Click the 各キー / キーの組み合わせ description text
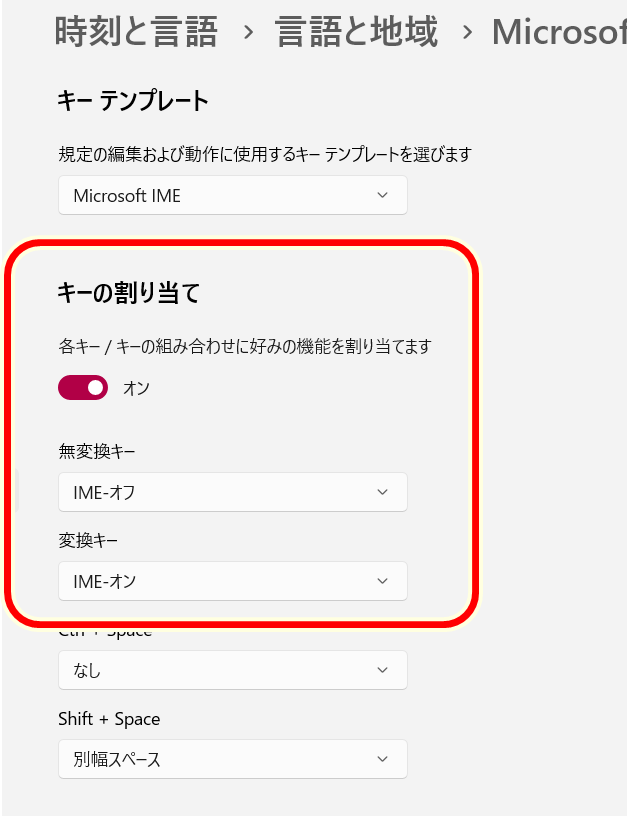627x816 pixels. pos(245,346)
